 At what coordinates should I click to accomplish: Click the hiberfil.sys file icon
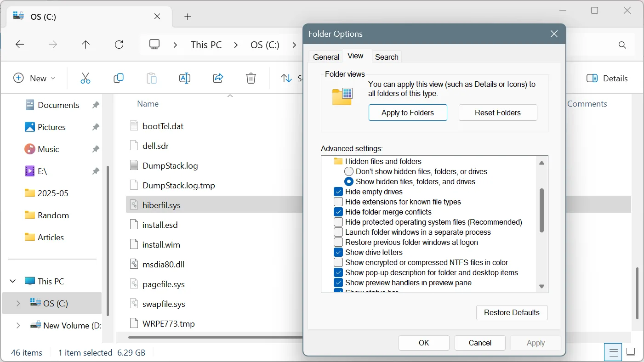pos(134,205)
